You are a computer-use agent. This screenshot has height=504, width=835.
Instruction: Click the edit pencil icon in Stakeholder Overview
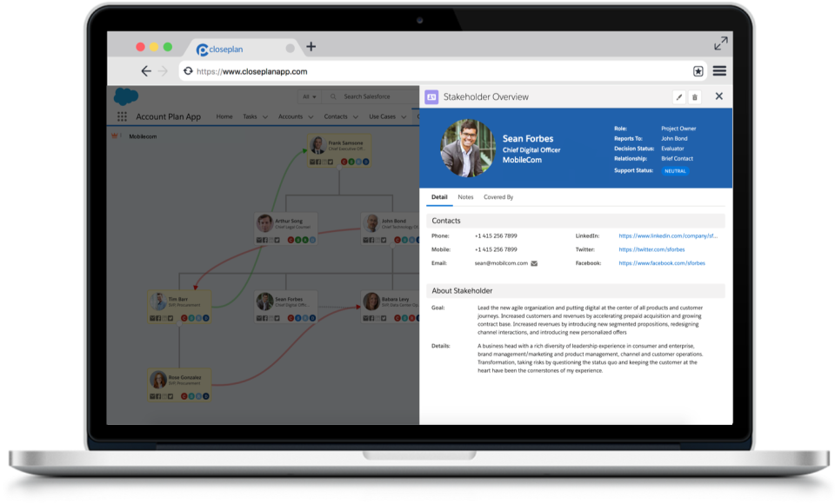tap(678, 96)
